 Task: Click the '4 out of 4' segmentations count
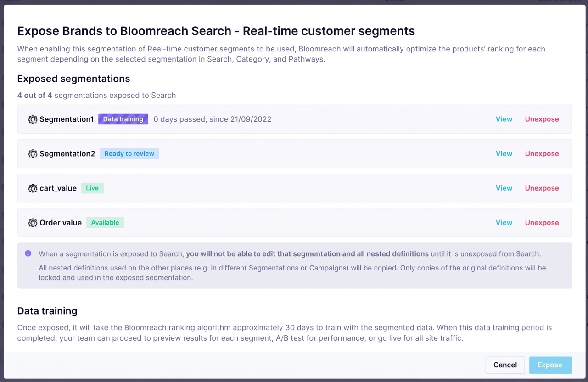[x=35, y=95]
